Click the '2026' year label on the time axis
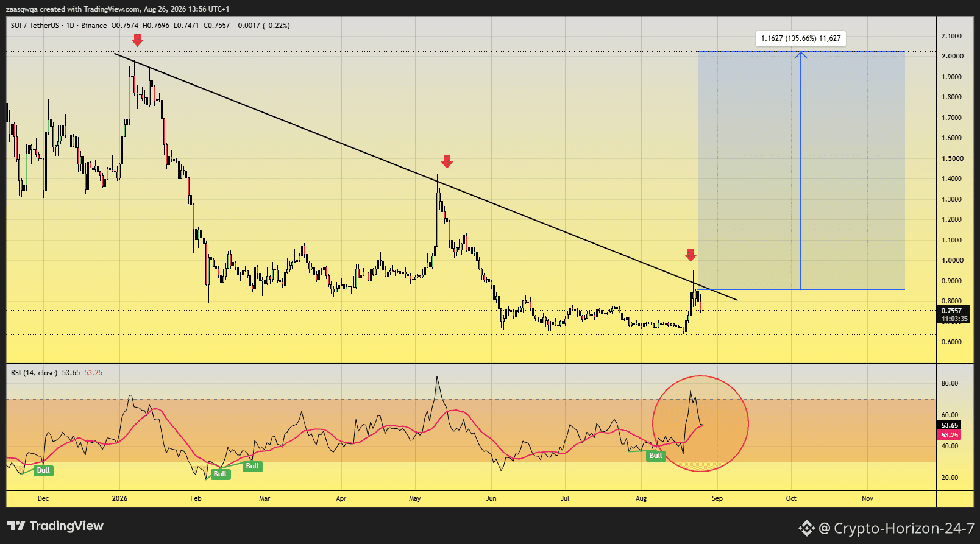The image size is (980, 544). click(120, 498)
